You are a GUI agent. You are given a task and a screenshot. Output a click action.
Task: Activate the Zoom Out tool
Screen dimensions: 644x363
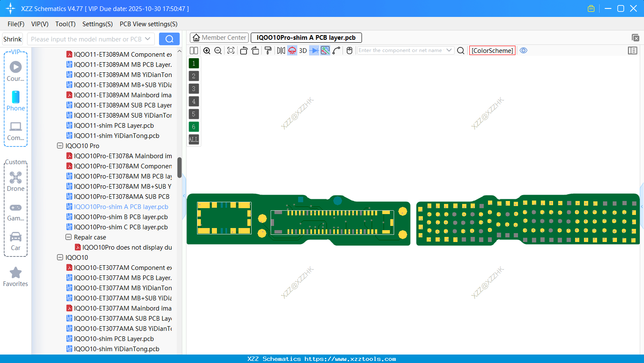[x=217, y=50]
